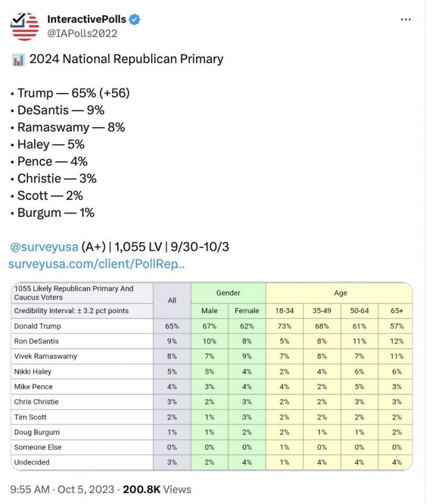The width and height of the screenshot is (432, 504).
Task: Follow the surveyusa.com poll report link
Action: click(96, 264)
